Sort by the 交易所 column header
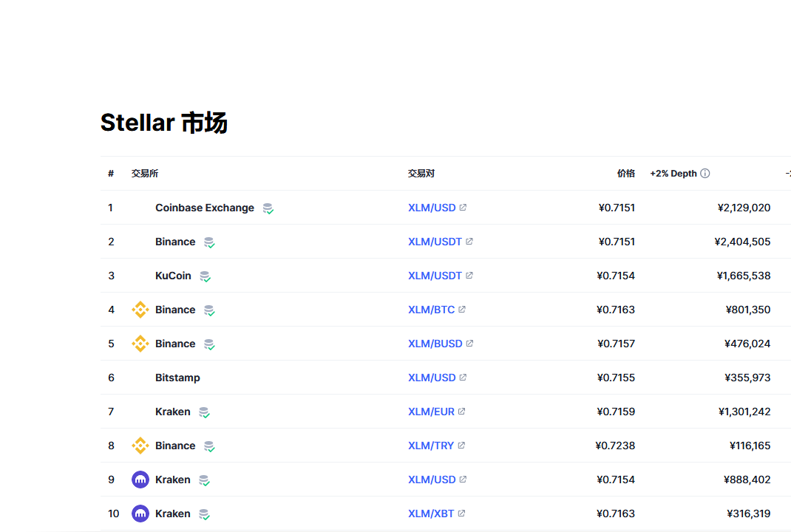 [145, 174]
